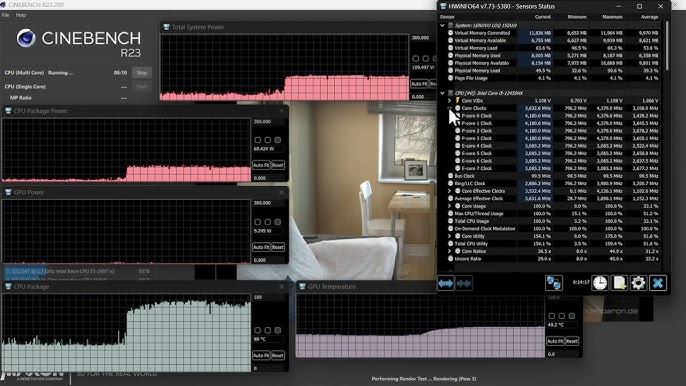686x386 pixels.
Task: Click Reset in CPU Package temperature graph
Action: pos(278,355)
